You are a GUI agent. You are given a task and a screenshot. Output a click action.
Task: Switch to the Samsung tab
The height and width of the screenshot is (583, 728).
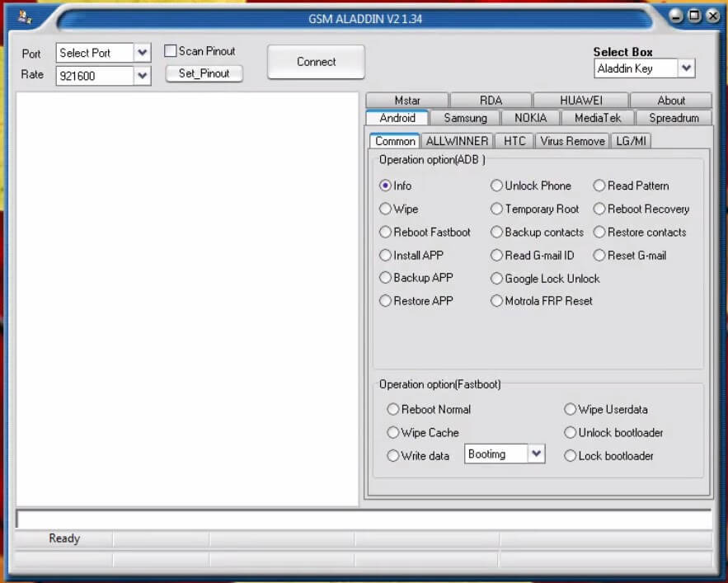point(466,117)
